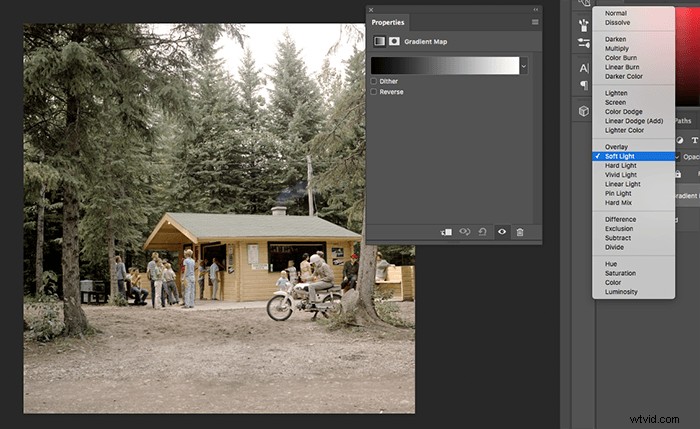Choose Pin Light blend mode

point(633,193)
